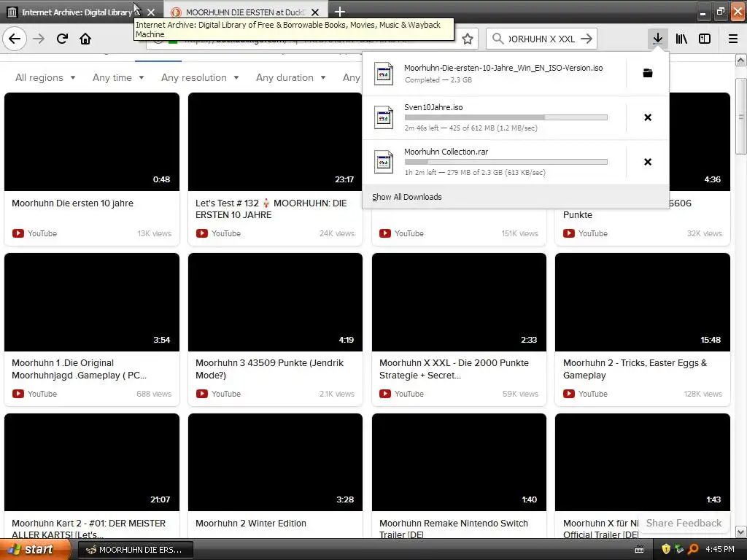The width and height of the screenshot is (747, 560).
Task: Open video Moorhuhn Die ersten 10 jahre thumbnail
Action: tap(92, 141)
